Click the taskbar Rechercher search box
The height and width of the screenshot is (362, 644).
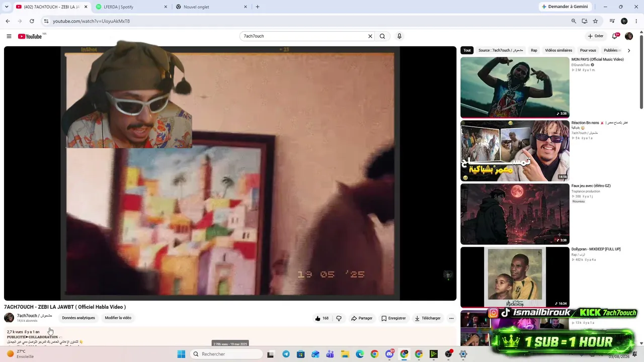click(x=226, y=354)
